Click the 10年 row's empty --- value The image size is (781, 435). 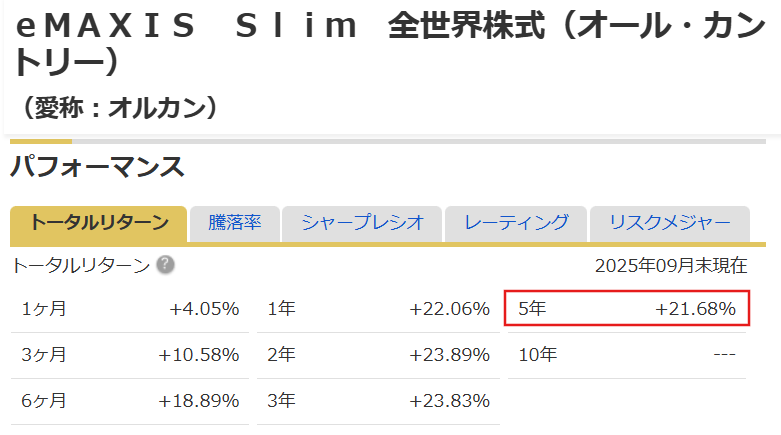(724, 355)
